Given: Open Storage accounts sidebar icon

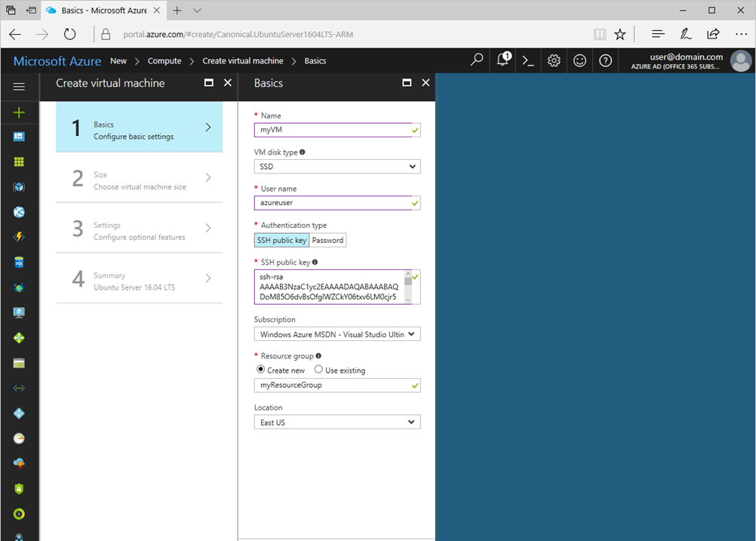Looking at the screenshot, I should pyautogui.click(x=19, y=363).
